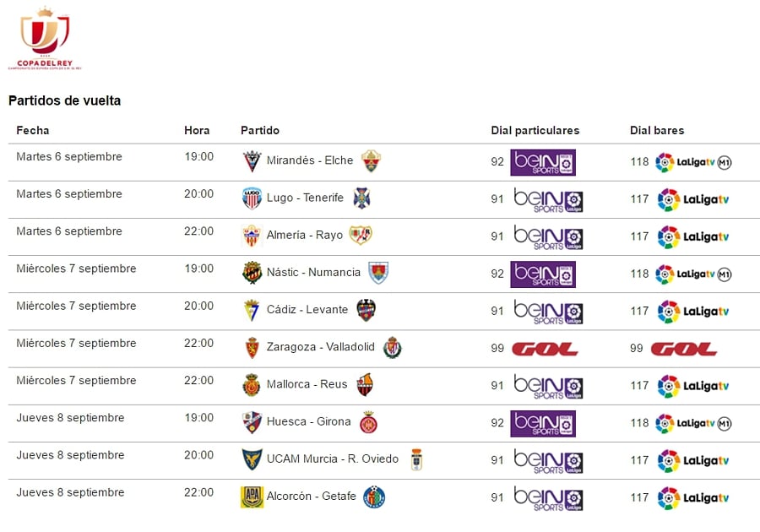The width and height of the screenshot is (760, 532).
Task: Click the Zaragoza - Valladolid match text
Action: point(321,347)
